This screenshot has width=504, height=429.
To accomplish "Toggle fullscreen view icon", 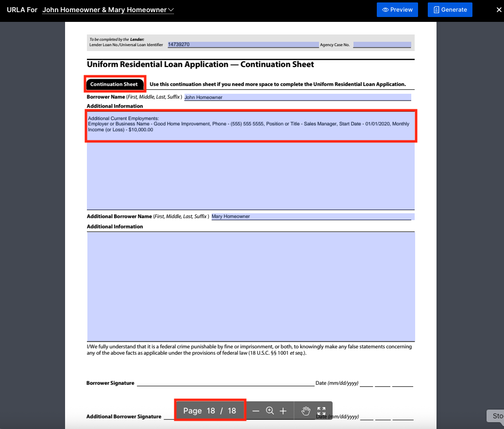I will (x=321, y=411).
